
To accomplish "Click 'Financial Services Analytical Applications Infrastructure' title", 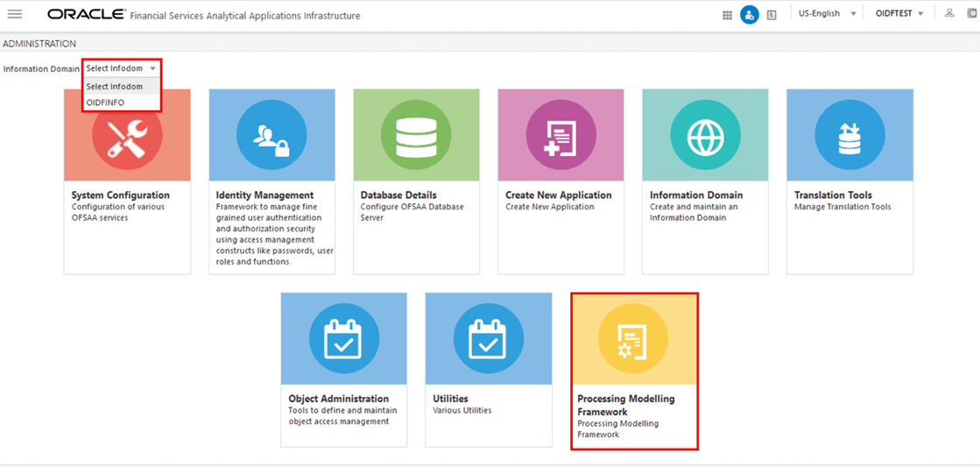I will (245, 16).
